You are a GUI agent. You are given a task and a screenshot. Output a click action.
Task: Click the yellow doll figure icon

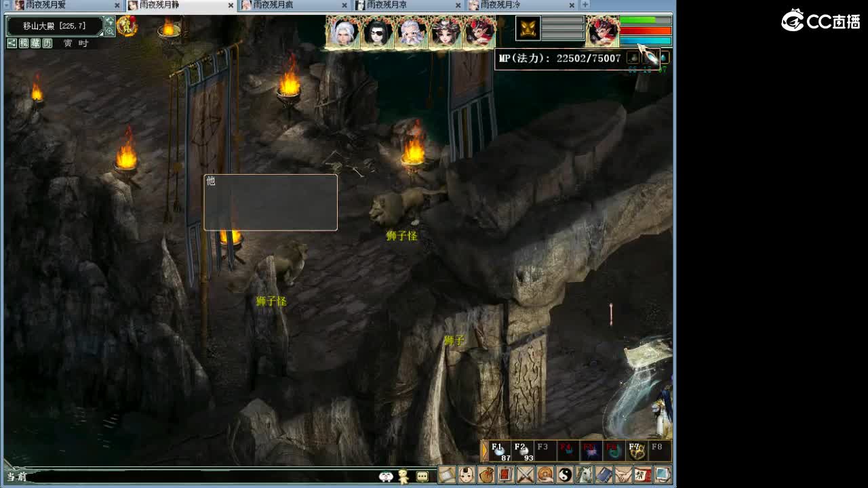(403, 476)
